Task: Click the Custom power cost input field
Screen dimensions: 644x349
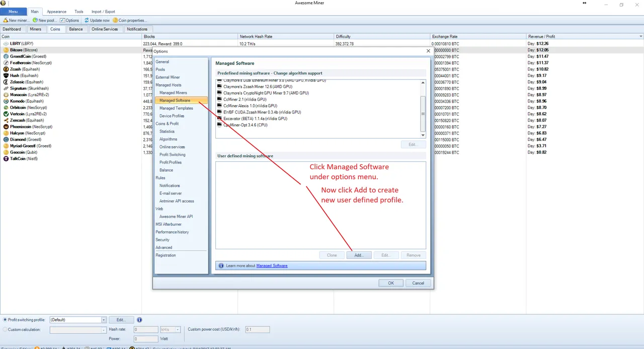Action: click(x=257, y=330)
